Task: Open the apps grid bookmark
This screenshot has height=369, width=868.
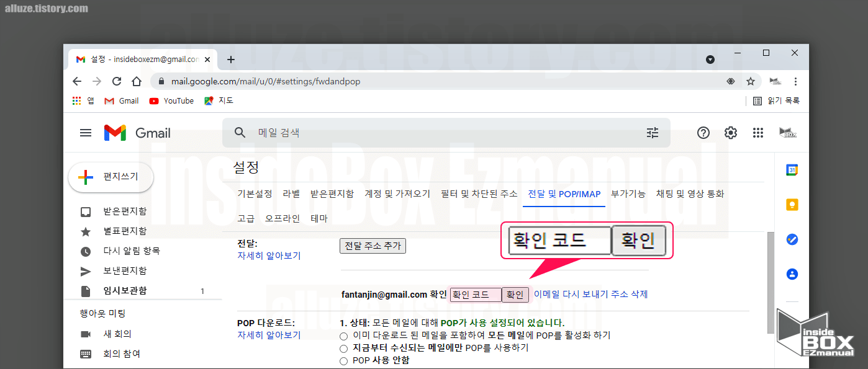Action: 83,100
